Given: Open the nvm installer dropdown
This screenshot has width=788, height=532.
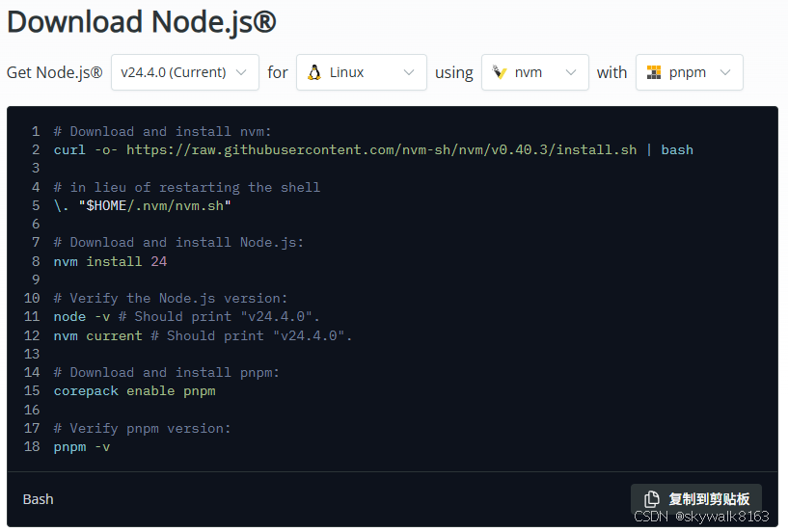Looking at the screenshot, I should pyautogui.click(x=534, y=72).
